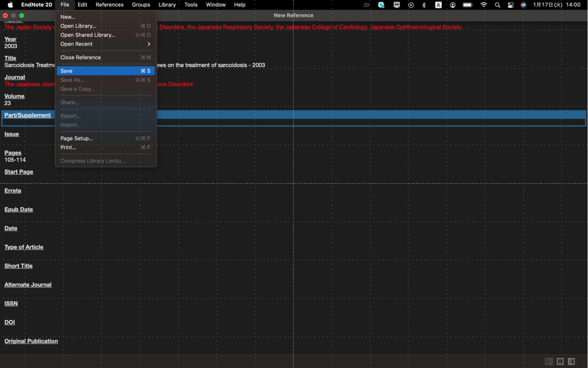Image resolution: width=588 pixels, height=368 pixels.
Task: Open the user account status icon
Action: point(453,5)
